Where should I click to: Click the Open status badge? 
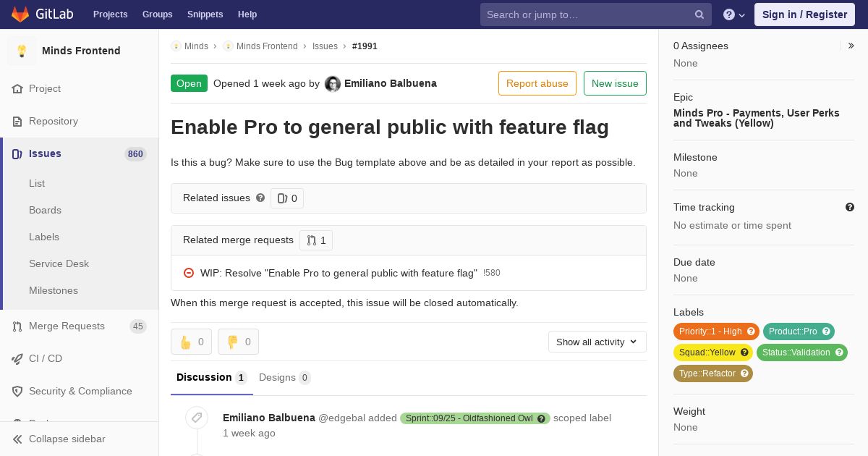pos(189,83)
